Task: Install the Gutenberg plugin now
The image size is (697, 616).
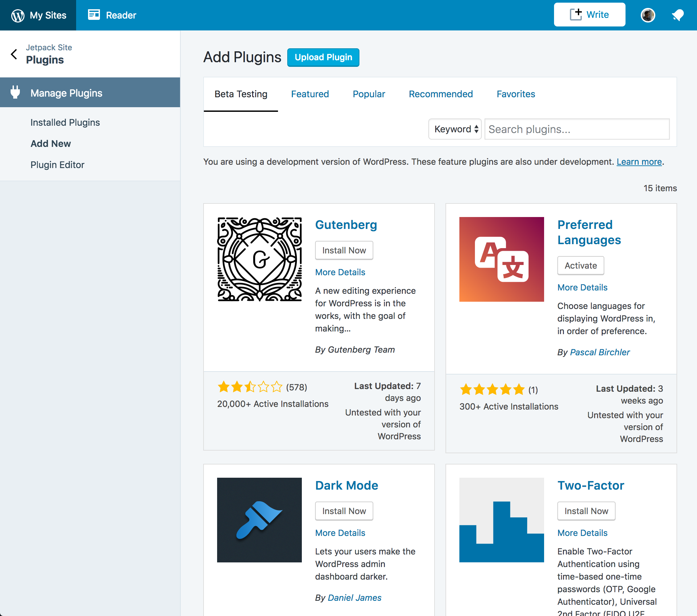Action: point(344,250)
